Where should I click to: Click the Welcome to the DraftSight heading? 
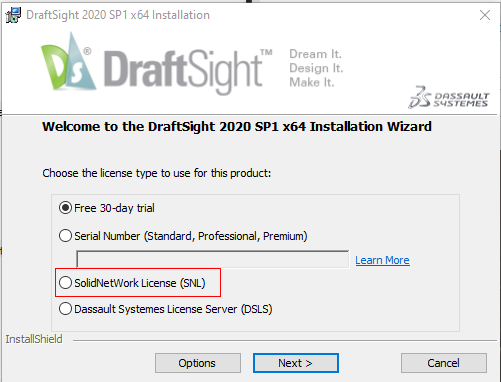(237, 127)
